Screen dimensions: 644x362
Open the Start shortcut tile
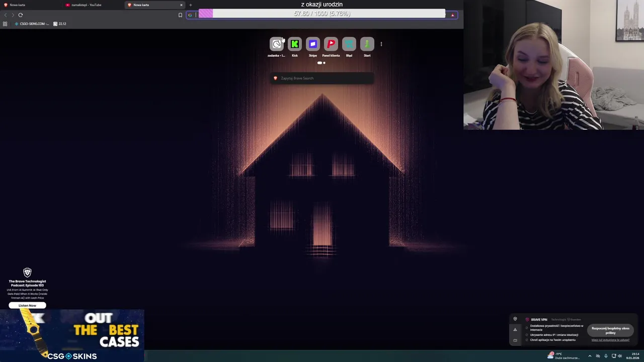(x=367, y=44)
